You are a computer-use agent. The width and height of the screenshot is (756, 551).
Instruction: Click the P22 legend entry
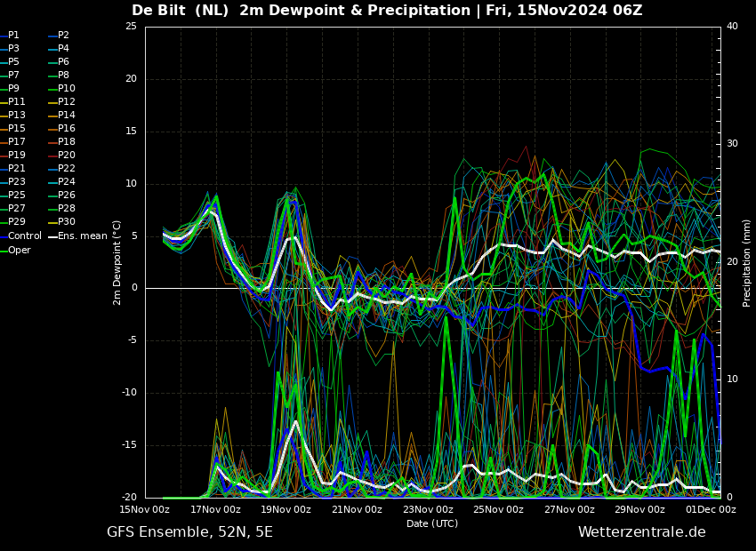point(67,169)
